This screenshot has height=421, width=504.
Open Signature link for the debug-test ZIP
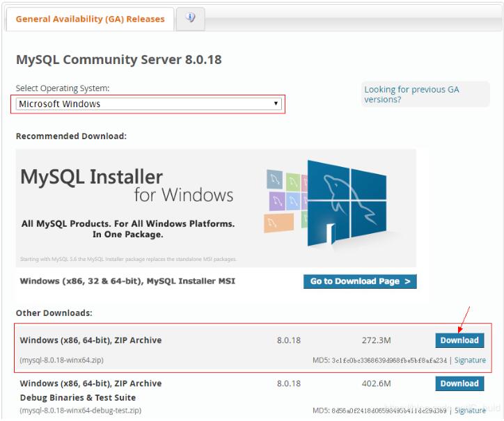(x=470, y=411)
